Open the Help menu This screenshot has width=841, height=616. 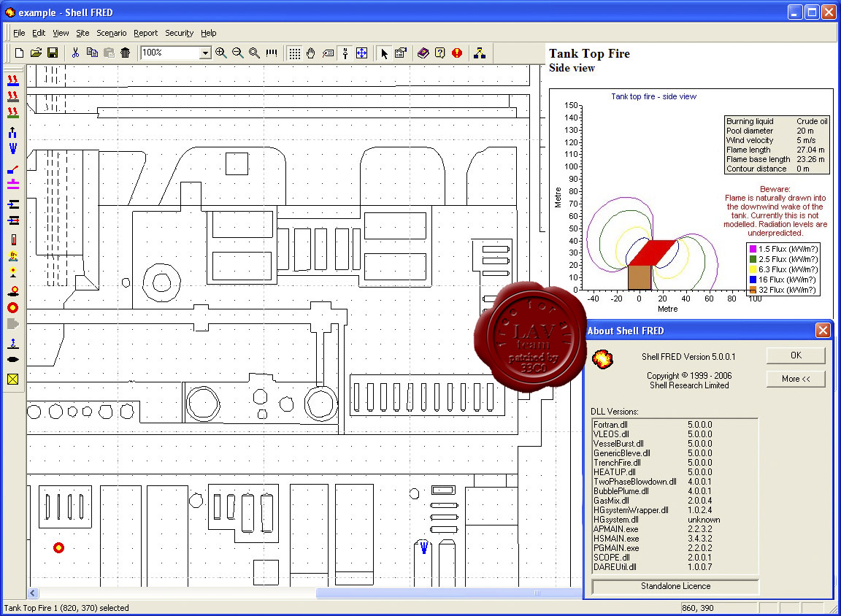pyautogui.click(x=209, y=33)
